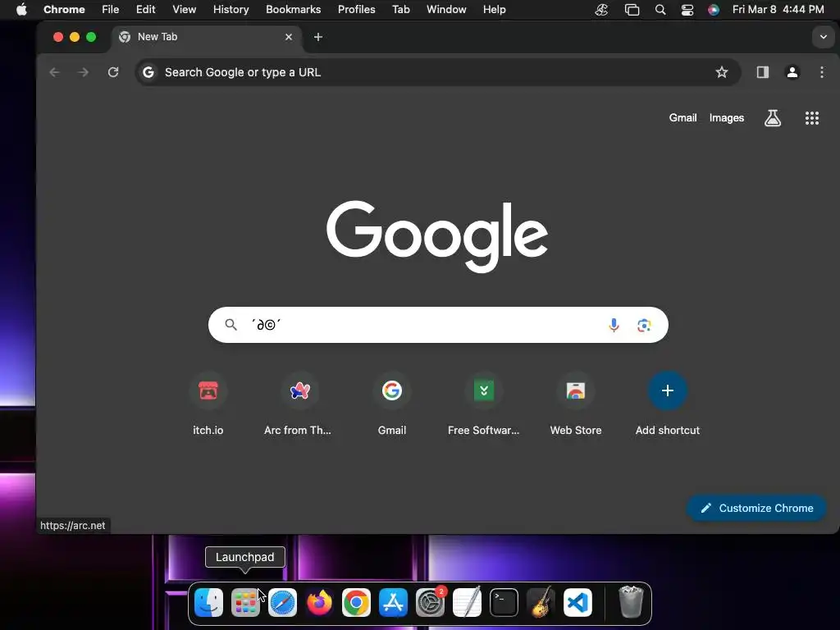This screenshot has height=630, width=840.
Task: Open the File menu
Action: (111, 10)
